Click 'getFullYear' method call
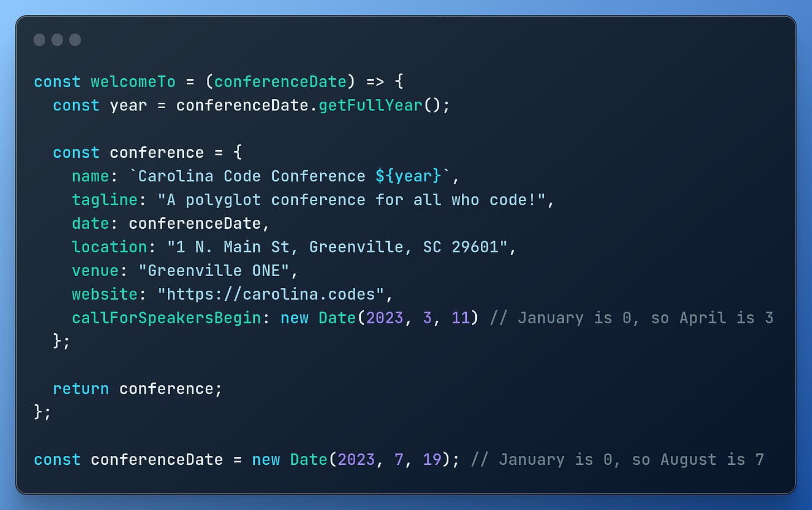812x510 pixels. tap(370, 105)
